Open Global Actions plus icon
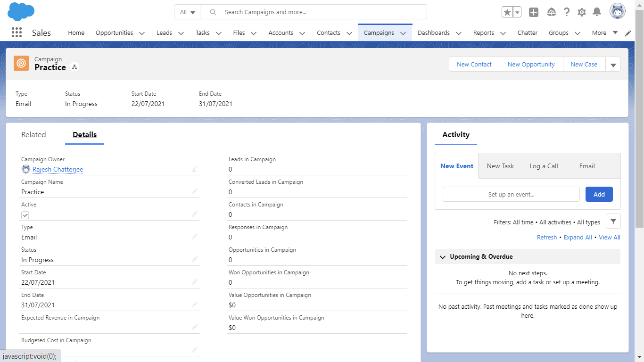 (x=533, y=12)
